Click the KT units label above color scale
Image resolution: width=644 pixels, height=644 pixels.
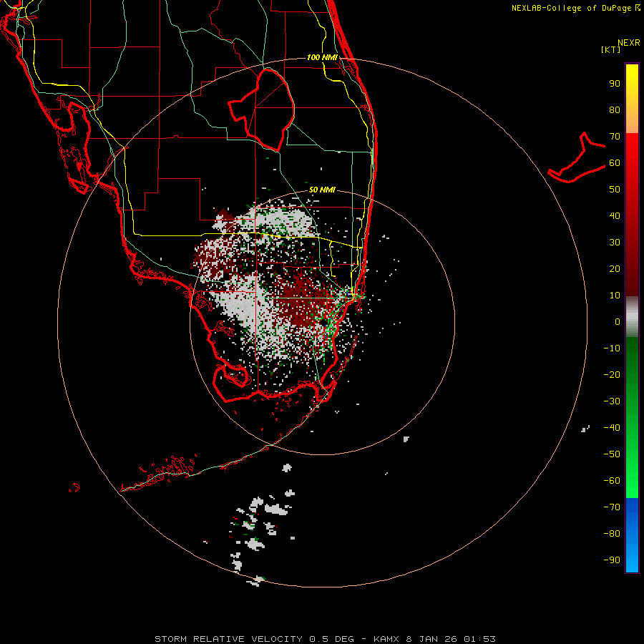611,49
